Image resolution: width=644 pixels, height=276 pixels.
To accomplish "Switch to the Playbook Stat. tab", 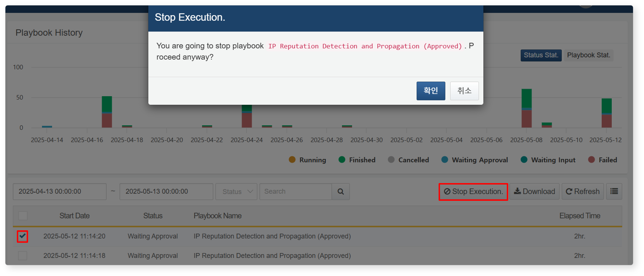I will pos(589,55).
